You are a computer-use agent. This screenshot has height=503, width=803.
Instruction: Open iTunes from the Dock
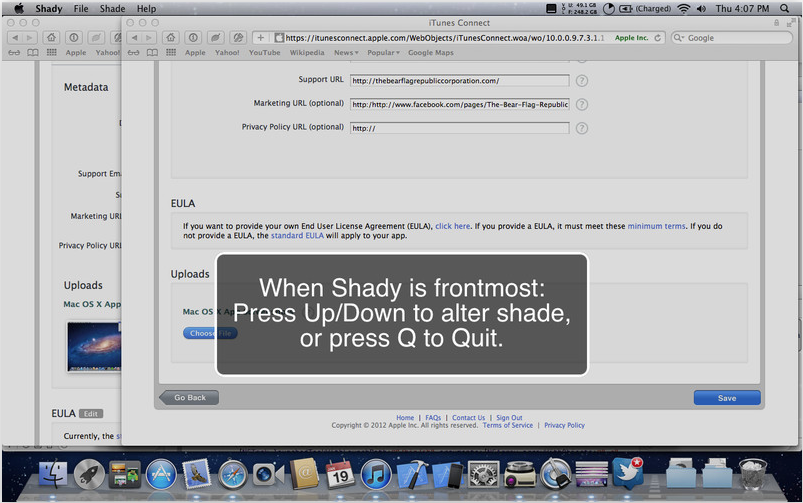[x=376, y=473]
